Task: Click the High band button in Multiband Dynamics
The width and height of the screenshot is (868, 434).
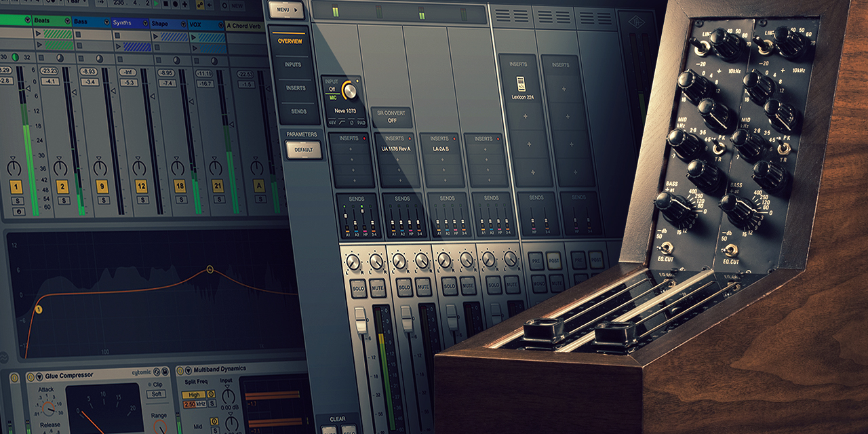Action: pos(194,395)
